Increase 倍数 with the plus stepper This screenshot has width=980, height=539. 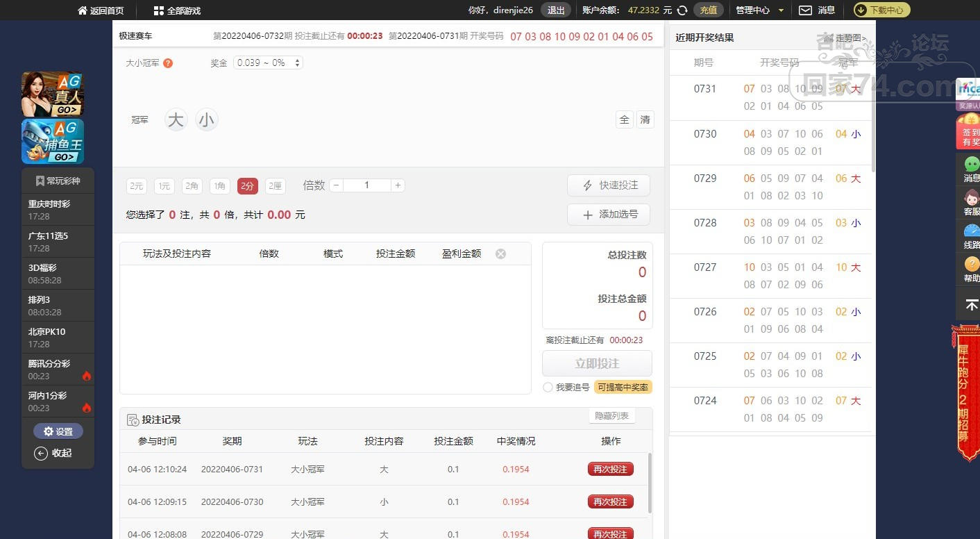coord(398,185)
